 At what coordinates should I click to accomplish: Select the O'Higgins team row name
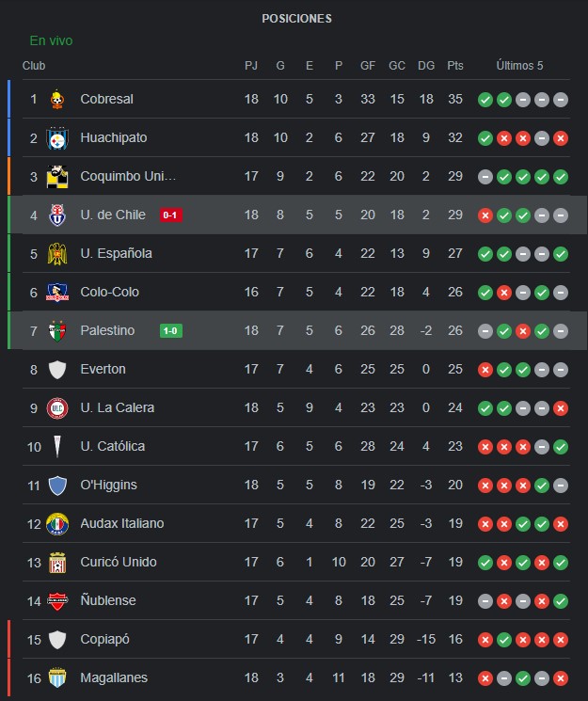108,486
